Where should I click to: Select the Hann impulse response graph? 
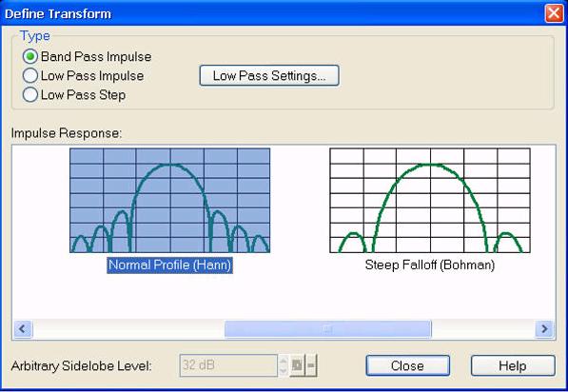170,201
